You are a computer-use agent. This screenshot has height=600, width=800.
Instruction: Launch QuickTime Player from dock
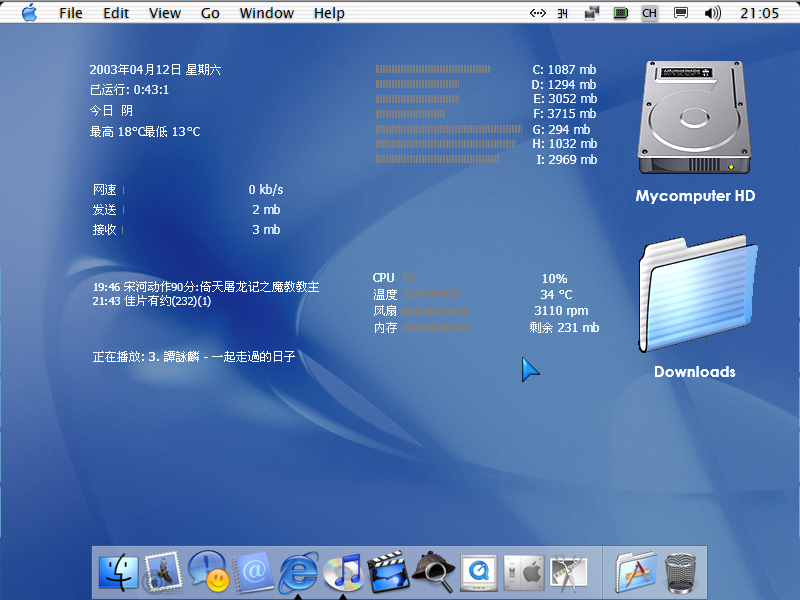click(479, 573)
